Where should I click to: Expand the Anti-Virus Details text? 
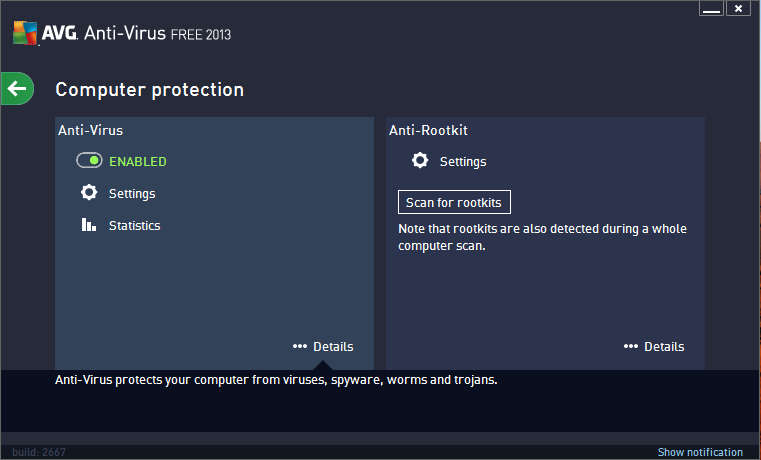tap(333, 347)
